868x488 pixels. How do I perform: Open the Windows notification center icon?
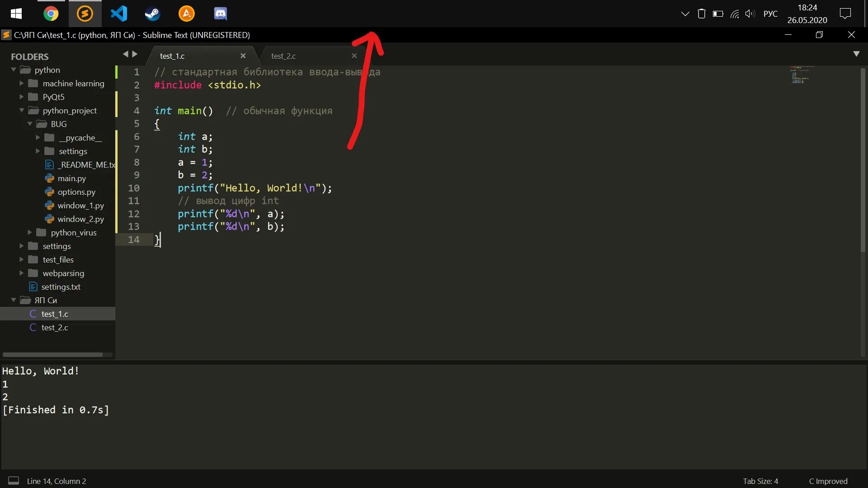tap(845, 14)
